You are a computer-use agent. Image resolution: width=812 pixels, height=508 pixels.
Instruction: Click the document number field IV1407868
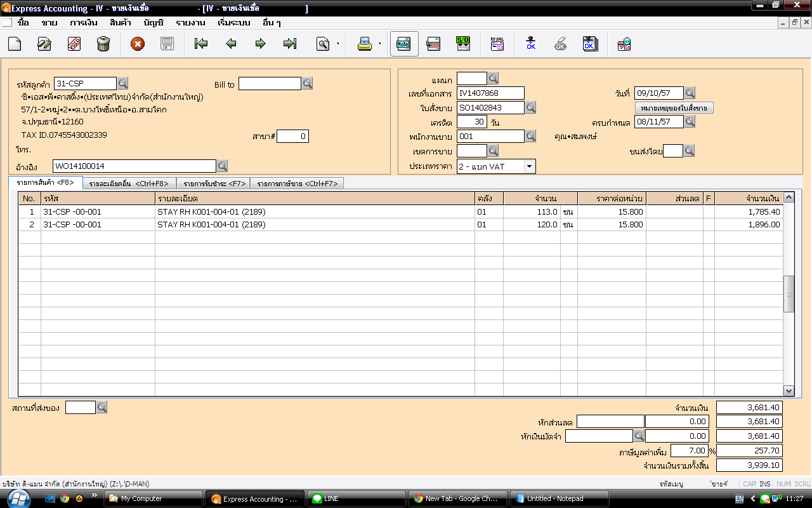[490, 93]
